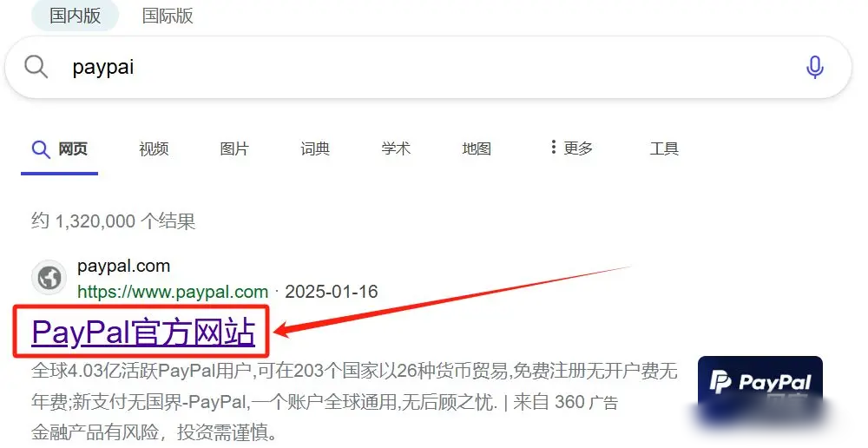Switch to the 国内版 tab
This screenshot has width=868, height=448.
(76, 16)
